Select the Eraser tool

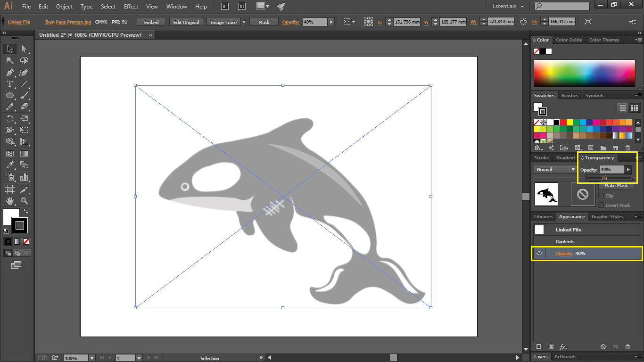click(25, 107)
